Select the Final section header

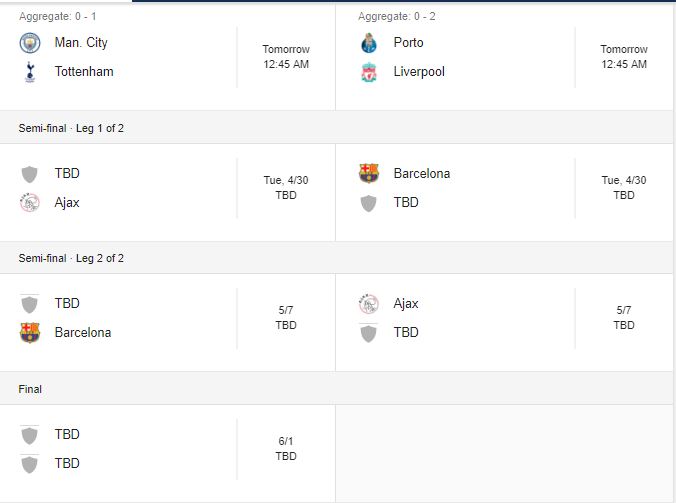click(30, 389)
